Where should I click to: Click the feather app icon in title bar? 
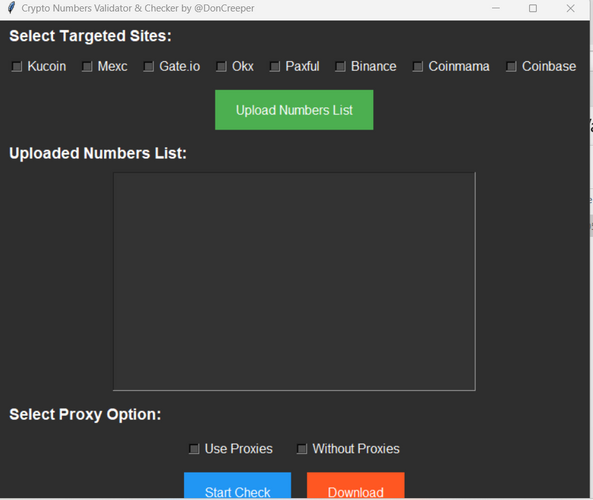[x=11, y=8]
